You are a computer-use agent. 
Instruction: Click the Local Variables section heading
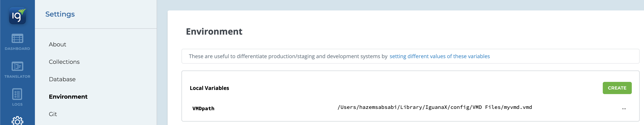coord(209,88)
